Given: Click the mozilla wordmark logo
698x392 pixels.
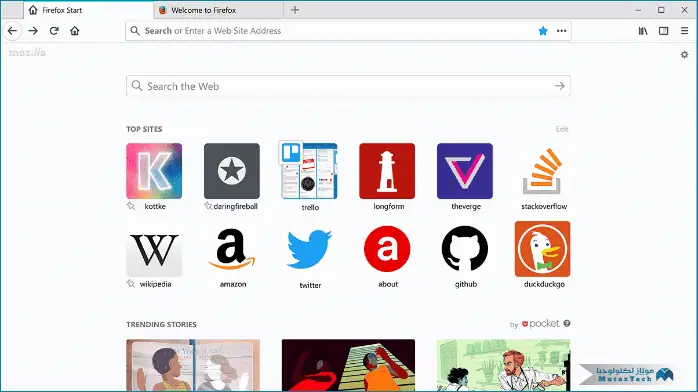Looking at the screenshot, I should click(27, 53).
